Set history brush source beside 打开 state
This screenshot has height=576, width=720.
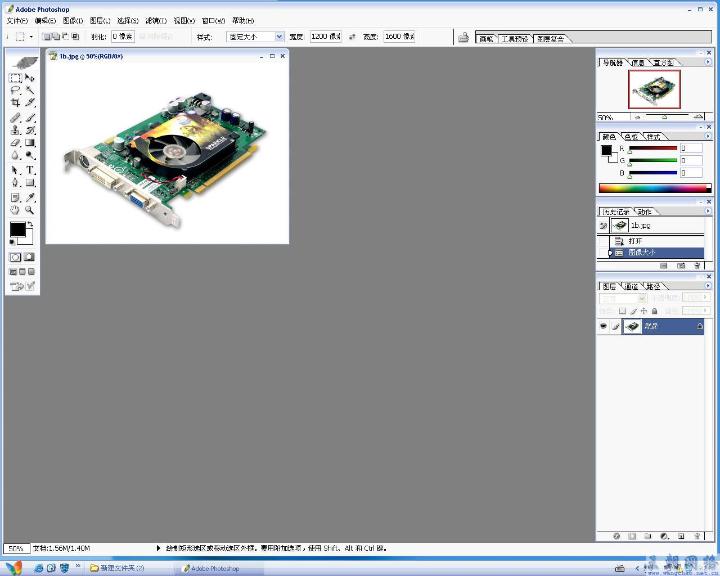603,241
